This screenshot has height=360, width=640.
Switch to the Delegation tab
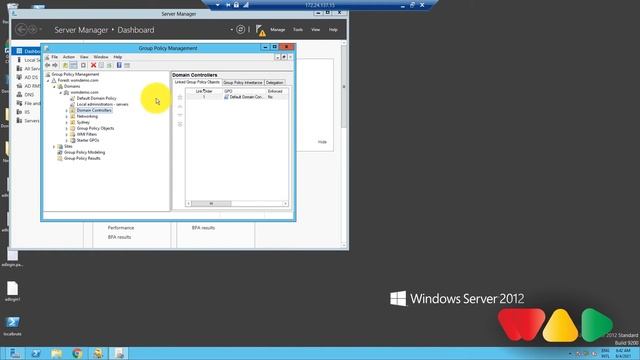275,82
